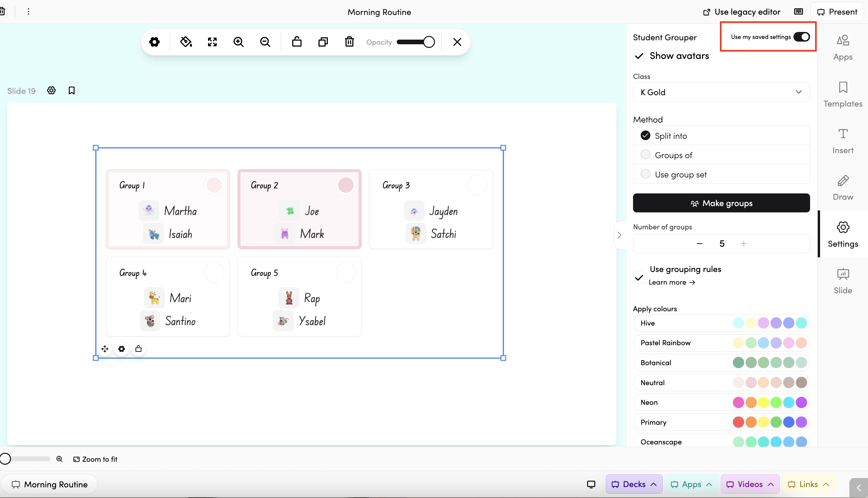Collapse the settings panel with side arrow
The width and height of the screenshot is (868, 498).
pos(619,235)
